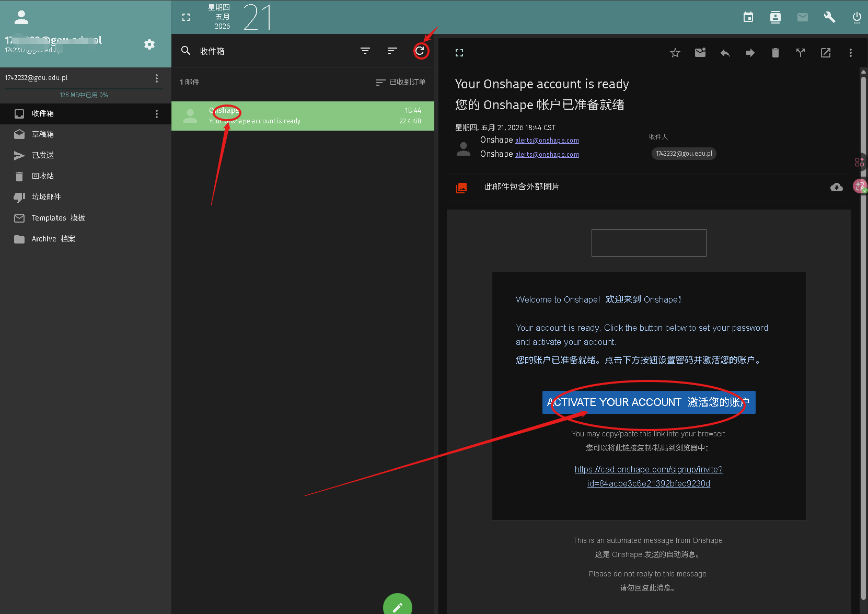Refresh the inbox message list
This screenshot has width=868, height=614.
pyautogui.click(x=420, y=51)
